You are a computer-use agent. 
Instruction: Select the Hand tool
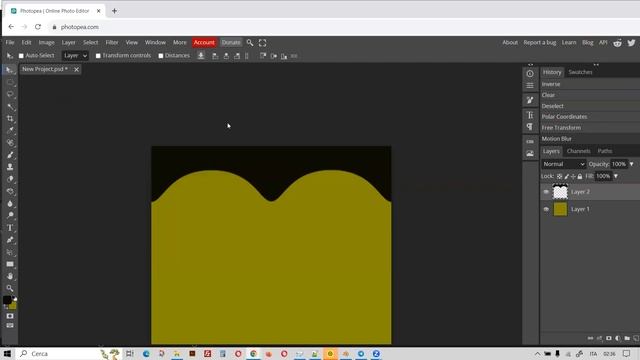(10, 276)
